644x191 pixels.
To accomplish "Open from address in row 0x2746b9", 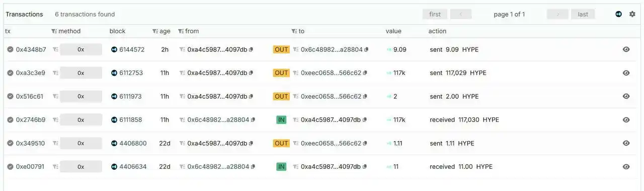I will point(218,120).
